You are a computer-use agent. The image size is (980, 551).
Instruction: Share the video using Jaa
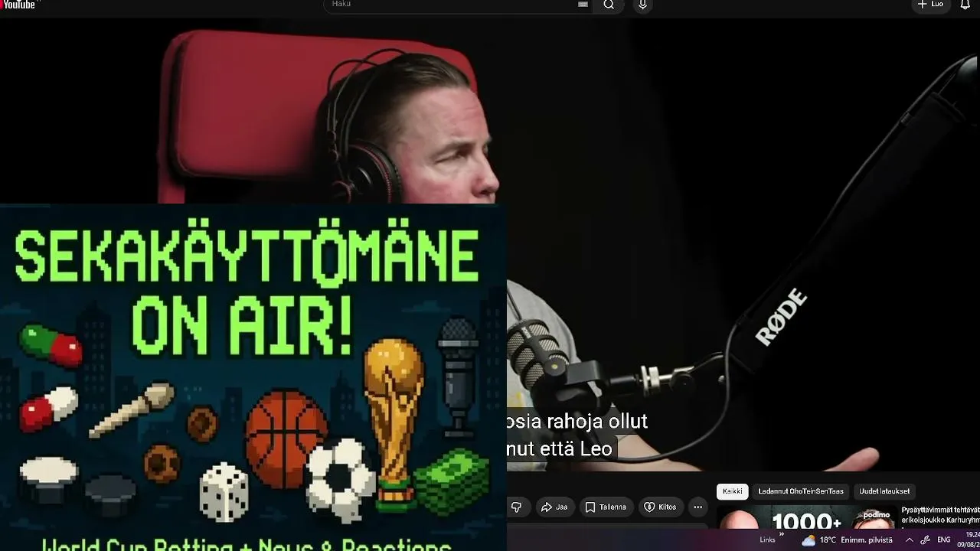(554, 507)
